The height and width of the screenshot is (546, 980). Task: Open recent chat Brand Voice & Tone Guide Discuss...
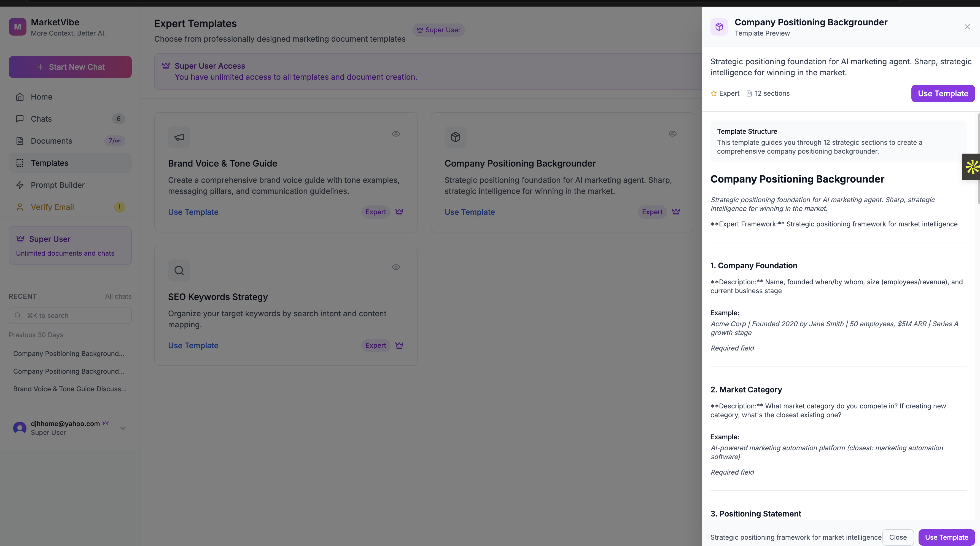[x=70, y=389]
